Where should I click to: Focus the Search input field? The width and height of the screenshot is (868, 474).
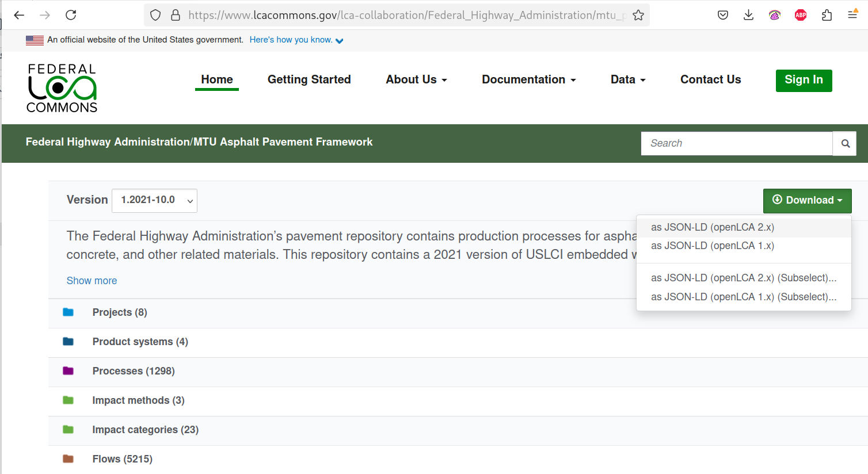(x=737, y=143)
